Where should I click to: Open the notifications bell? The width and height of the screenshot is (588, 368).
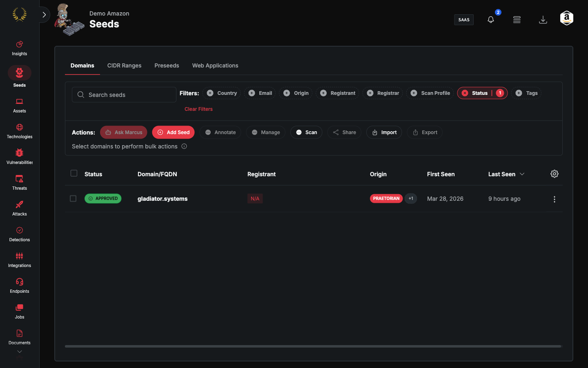491,20
